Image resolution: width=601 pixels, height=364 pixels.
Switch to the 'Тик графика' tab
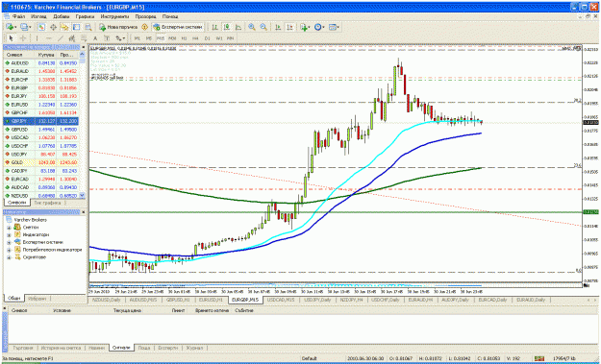click(47, 203)
